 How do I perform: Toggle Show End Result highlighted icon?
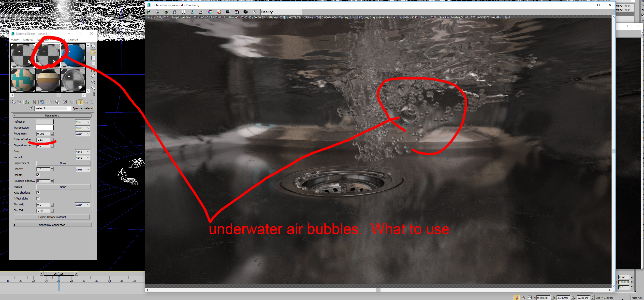coord(81,102)
